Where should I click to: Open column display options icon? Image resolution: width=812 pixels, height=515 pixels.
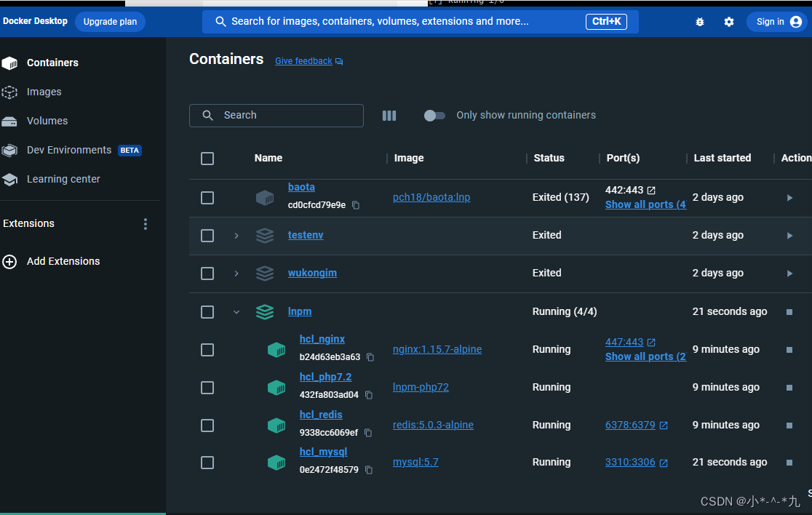point(389,116)
